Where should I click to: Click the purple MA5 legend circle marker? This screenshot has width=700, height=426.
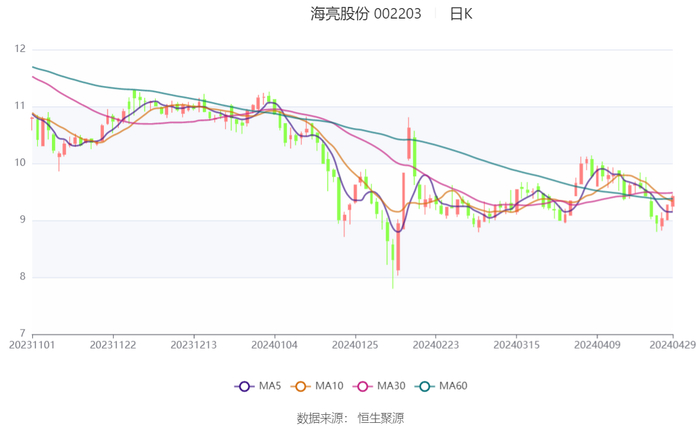244,387
